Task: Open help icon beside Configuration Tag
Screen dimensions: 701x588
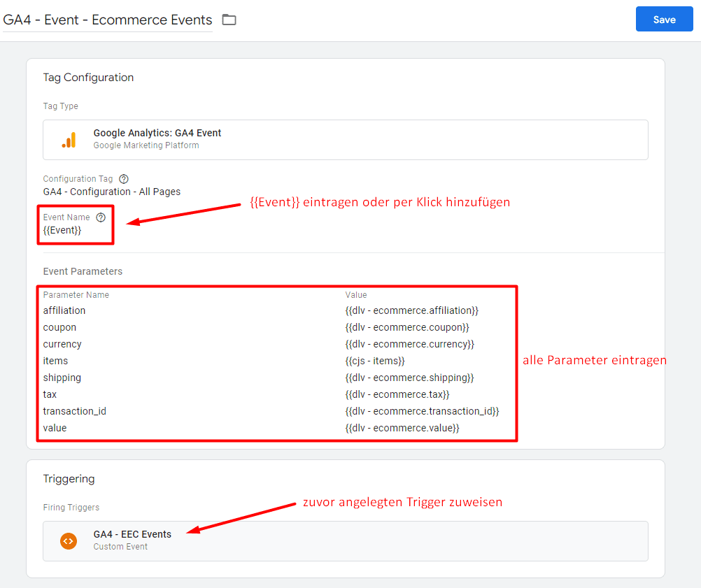Action: [x=124, y=179]
